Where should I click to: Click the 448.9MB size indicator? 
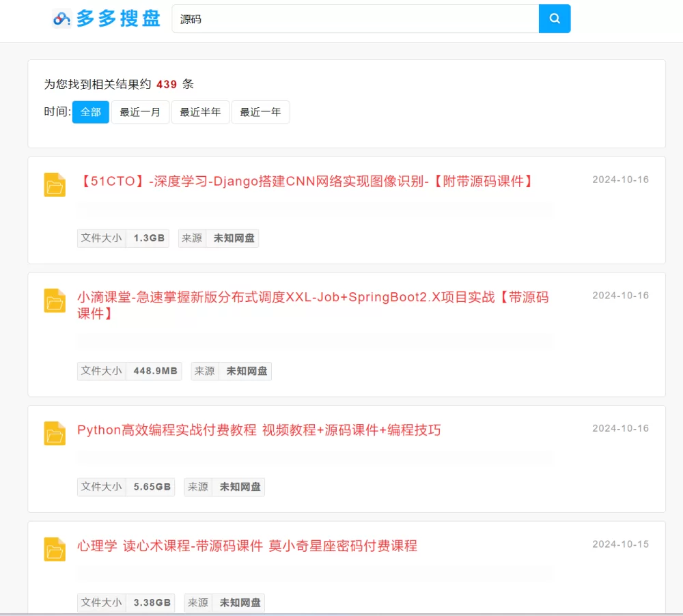[154, 371]
